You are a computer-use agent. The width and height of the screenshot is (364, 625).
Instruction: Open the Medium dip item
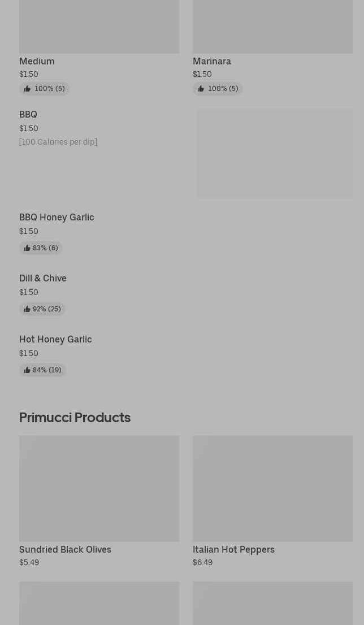pos(37,61)
